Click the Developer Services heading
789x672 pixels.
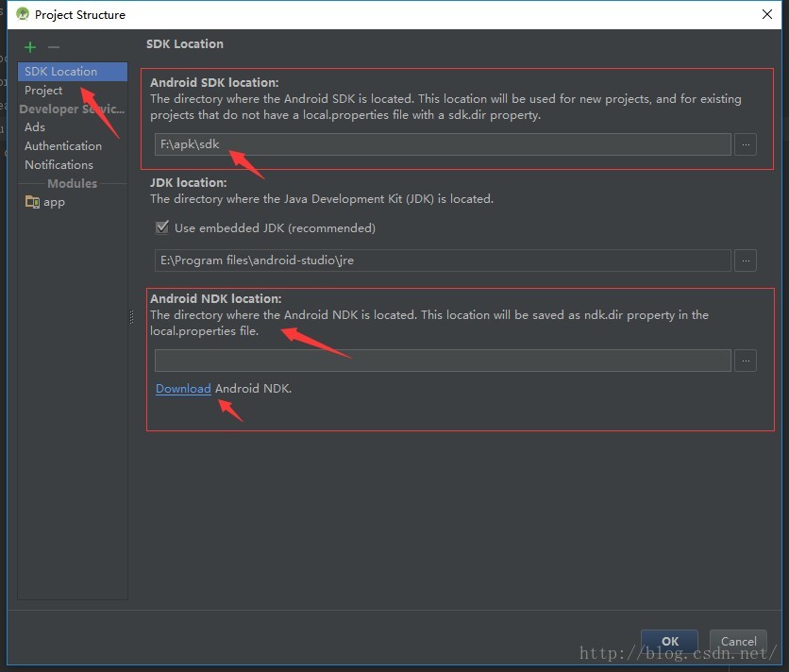click(x=72, y=109)
